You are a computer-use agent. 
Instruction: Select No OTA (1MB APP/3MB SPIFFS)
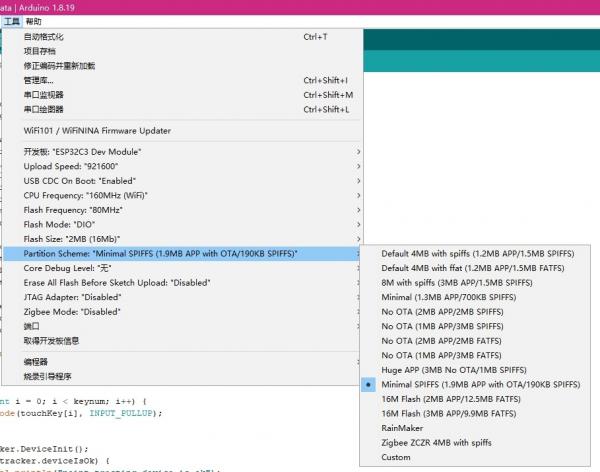coord(475,326)
